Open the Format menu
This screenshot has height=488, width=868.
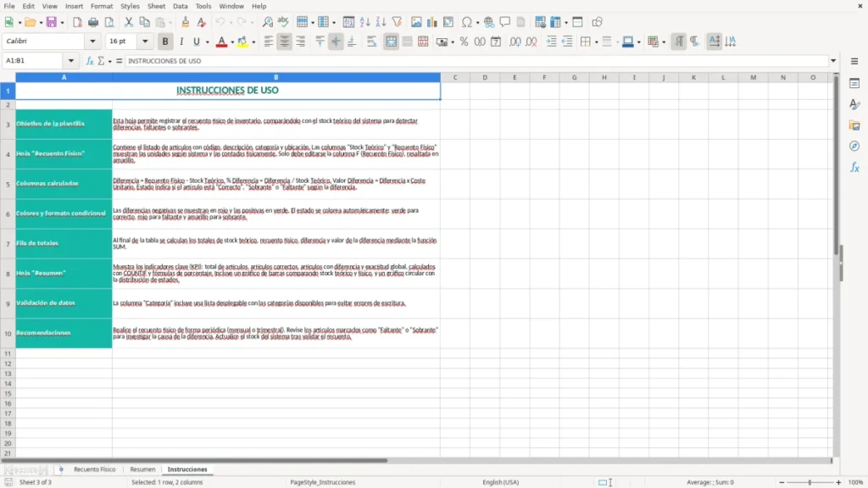(x=102, y=6)
